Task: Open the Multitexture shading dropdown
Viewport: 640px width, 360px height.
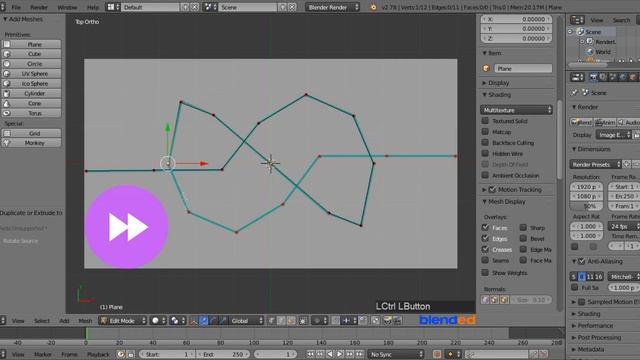Action: click(x=516, y=110)
